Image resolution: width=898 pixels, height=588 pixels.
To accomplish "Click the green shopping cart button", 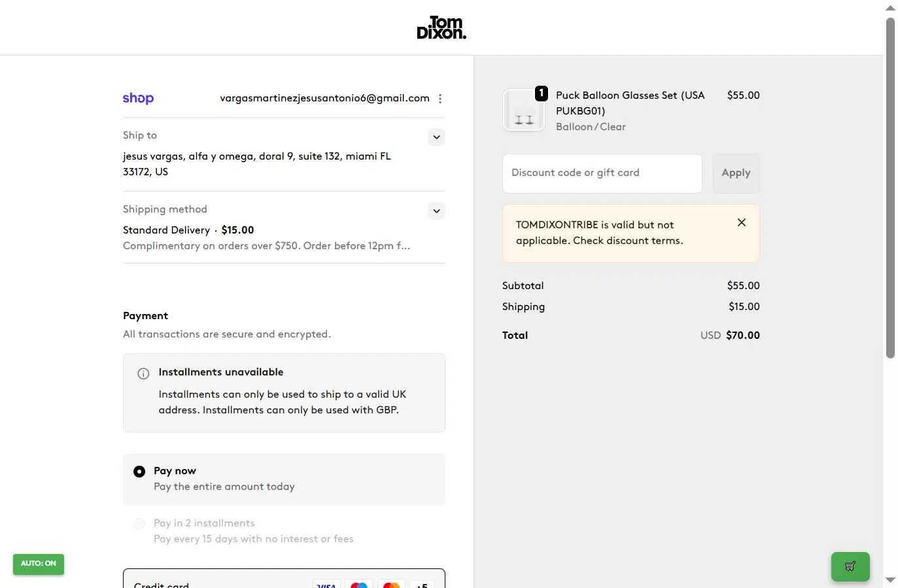I will coord(850,566).
